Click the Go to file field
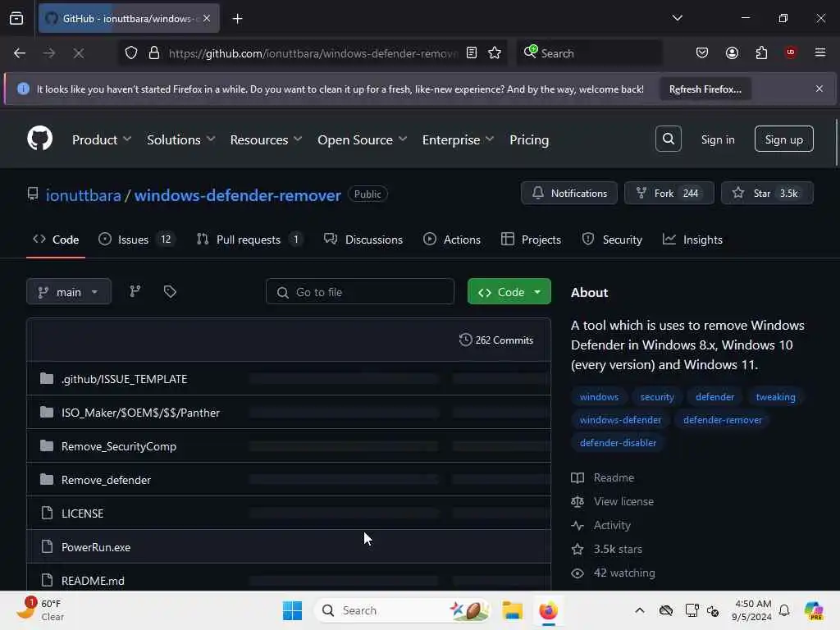The width and height of the screenshot is (840, 630). [359, 291]
